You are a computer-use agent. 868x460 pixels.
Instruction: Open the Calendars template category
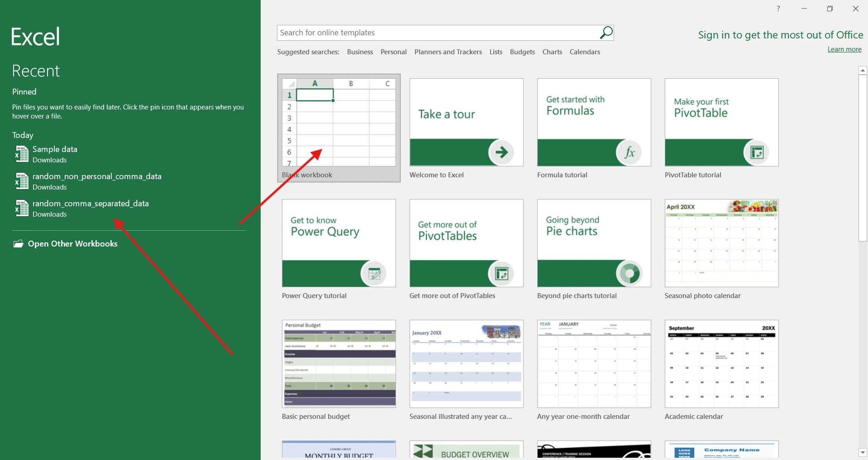coord(584,52)
